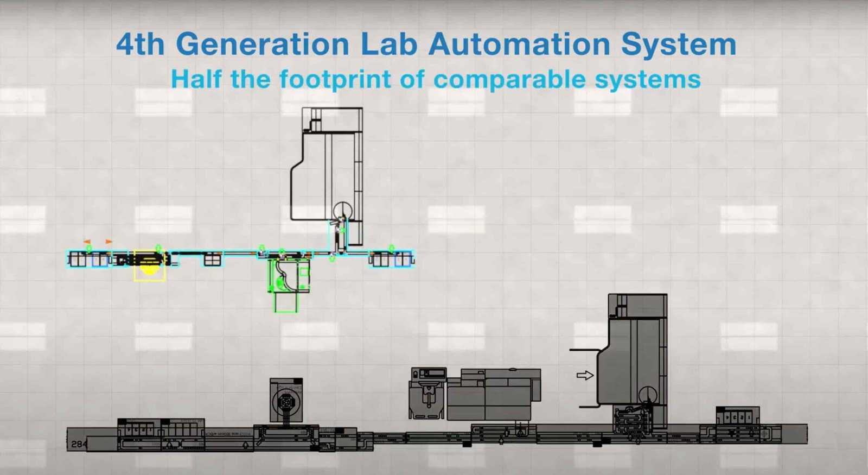Click the small four-pane square module on cyan track
This screenshot has height=475, width=868.
(x=212, y=259)
